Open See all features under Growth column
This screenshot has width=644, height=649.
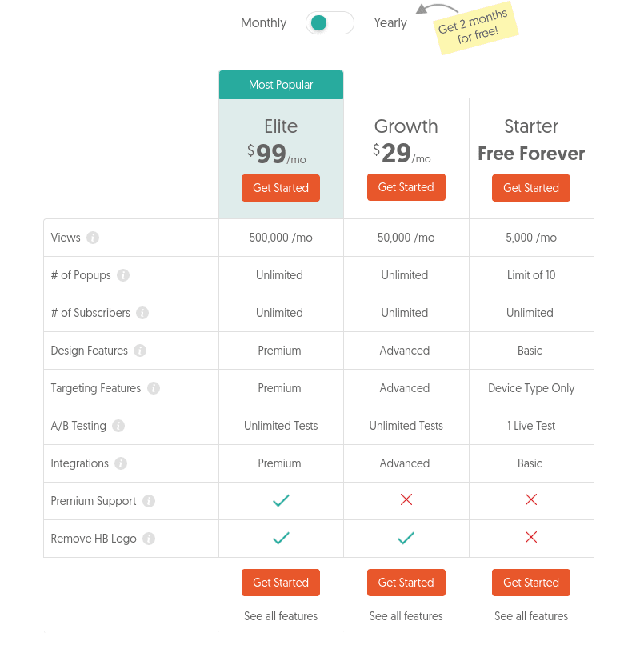(406, 616)
